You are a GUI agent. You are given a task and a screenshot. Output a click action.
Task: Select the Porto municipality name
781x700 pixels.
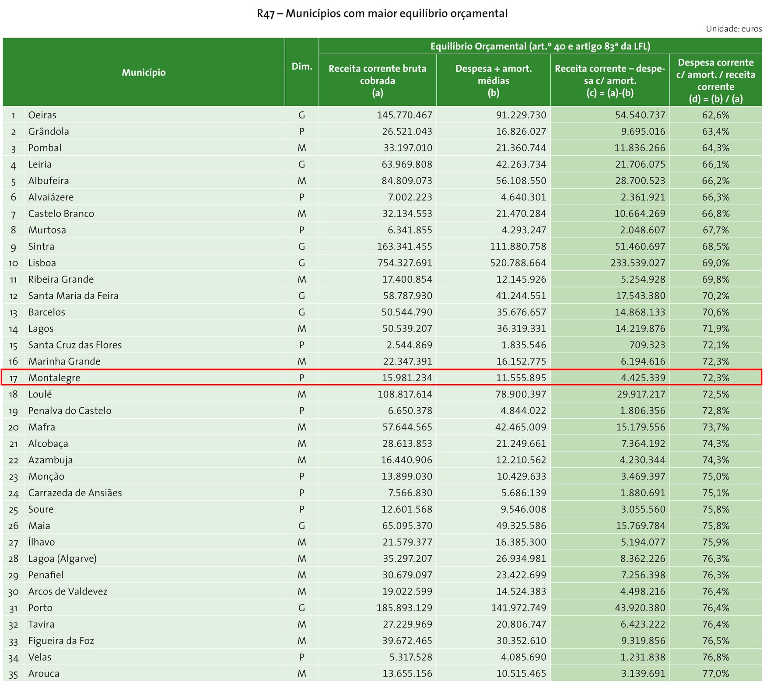(40, 608)
